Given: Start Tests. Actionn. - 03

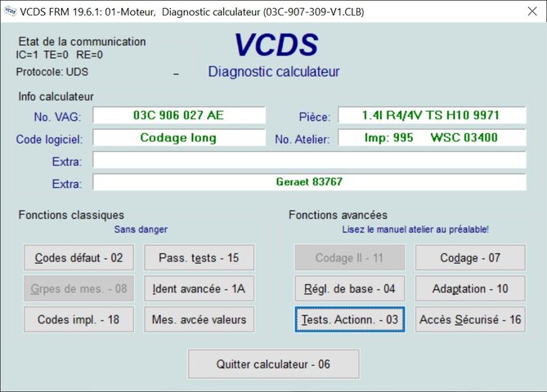Looking at the screenshot, I should click(350, 319).
